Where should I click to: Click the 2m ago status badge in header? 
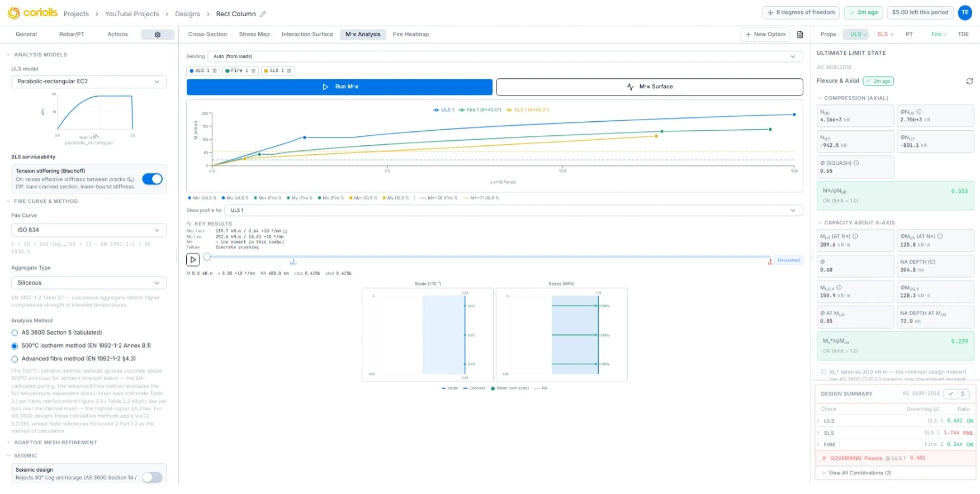(863, 12)
